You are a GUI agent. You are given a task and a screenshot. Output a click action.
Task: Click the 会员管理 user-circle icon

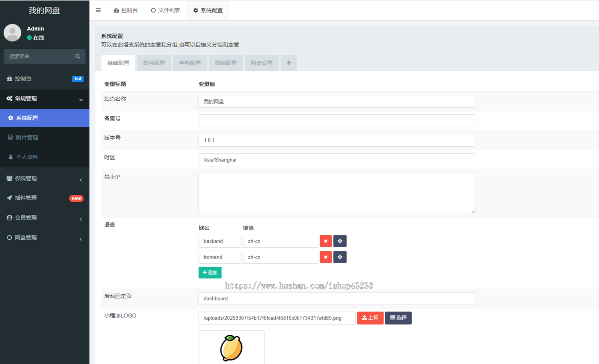[x=9, y=218]
